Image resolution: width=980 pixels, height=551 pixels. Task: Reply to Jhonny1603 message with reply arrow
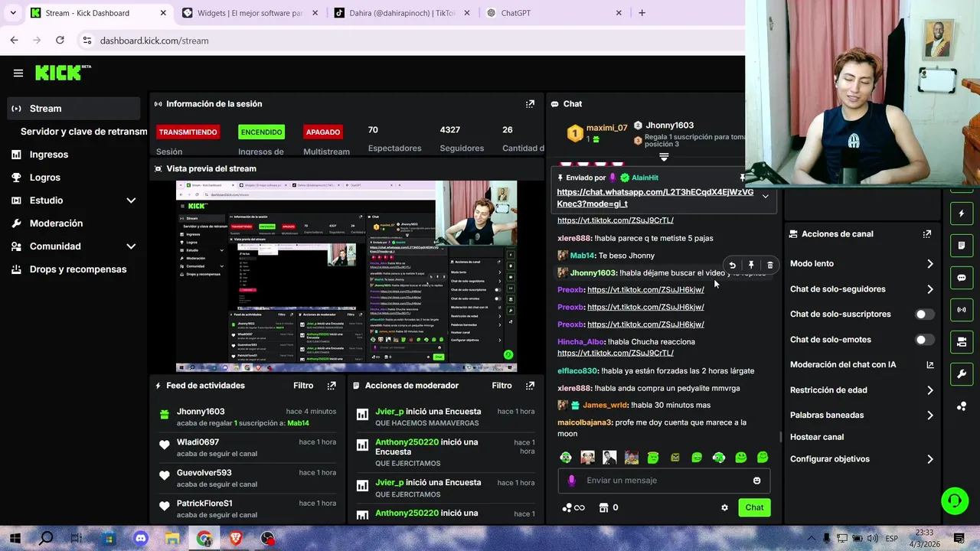[732, 266]
